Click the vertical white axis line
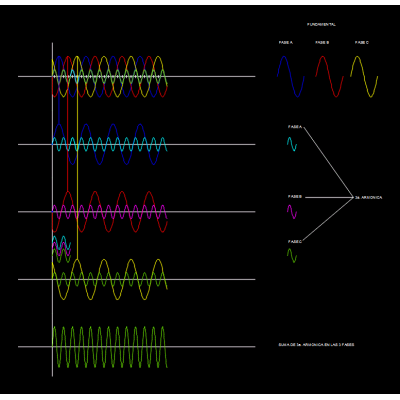This screenshot has height=400, width=400. tap(52, 209)
